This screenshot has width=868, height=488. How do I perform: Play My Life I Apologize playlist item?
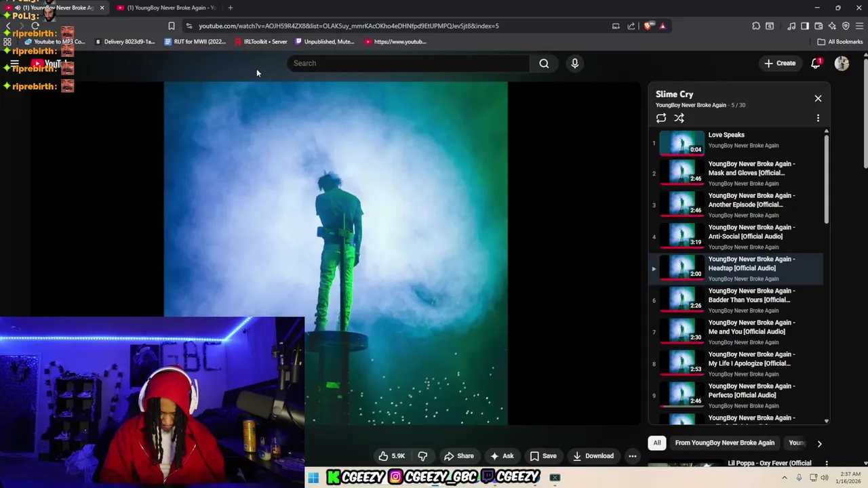[x=736, y=365]
